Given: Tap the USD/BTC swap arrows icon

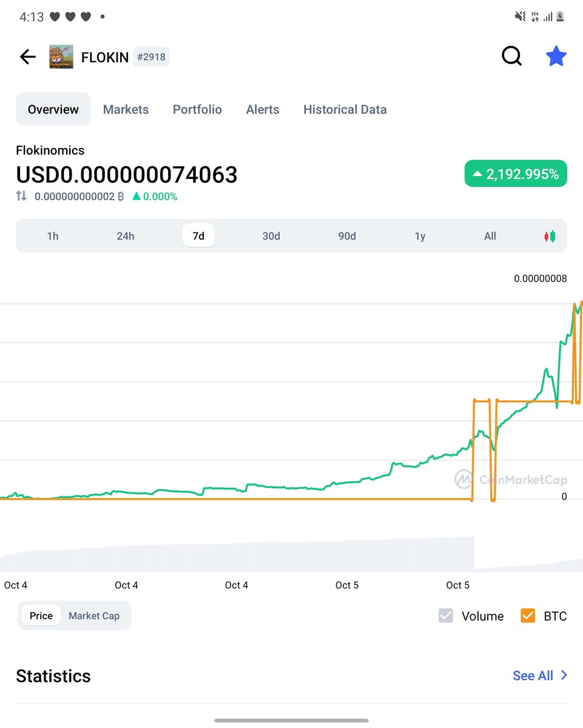Looking at the screenshot, I should point(21,196).
